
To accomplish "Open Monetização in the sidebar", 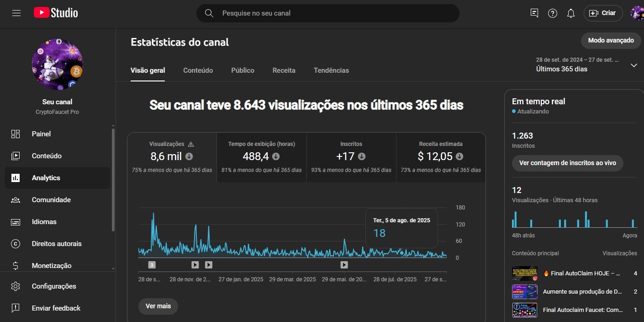I will pos(58,266).
